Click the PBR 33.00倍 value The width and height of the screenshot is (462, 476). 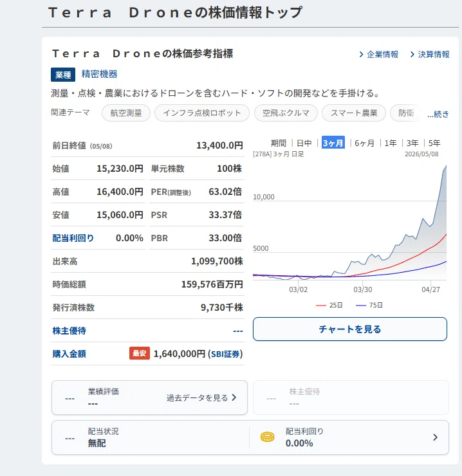point(225,238)
